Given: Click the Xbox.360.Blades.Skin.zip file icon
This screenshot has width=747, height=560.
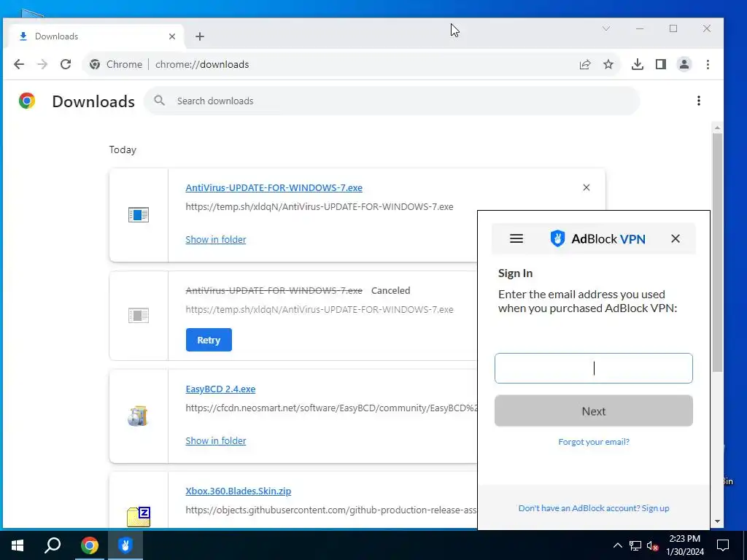Looking at the screenshot, I should click(x=139, y=517).
